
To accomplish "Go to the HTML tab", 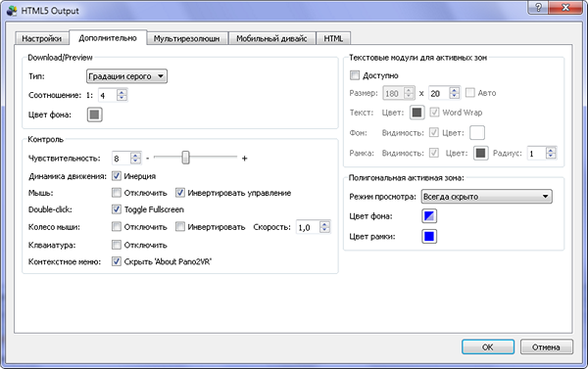I will pyautogui.click(x=333, y=38).
